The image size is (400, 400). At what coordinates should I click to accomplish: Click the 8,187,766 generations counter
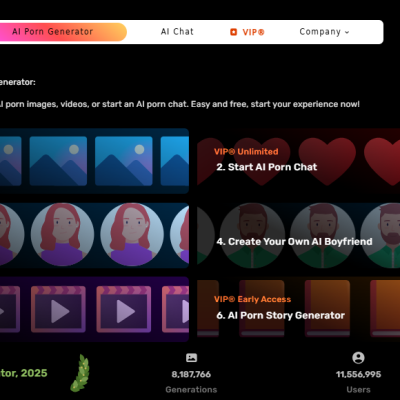[x=191, y=374]
